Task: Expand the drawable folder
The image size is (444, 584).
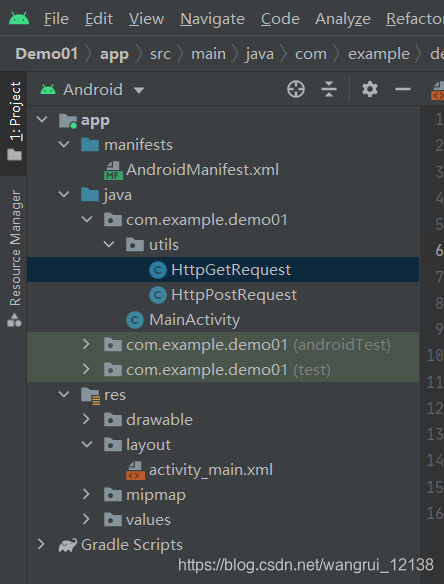Action: [x=86, y=419]
